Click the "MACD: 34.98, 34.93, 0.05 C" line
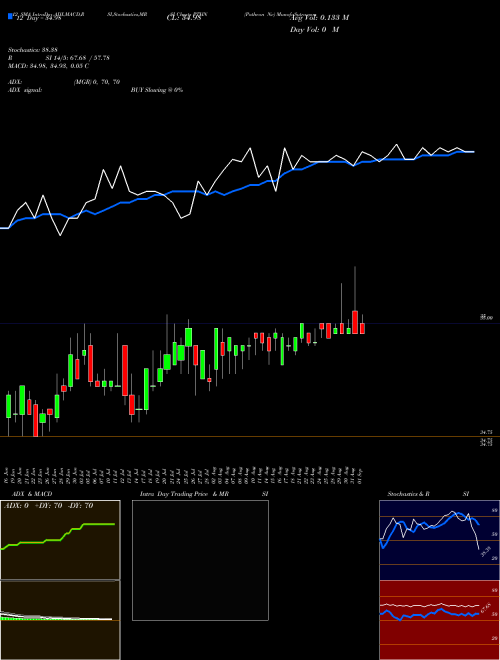The height and width of the screenshot is (660, 500). [x=48, y=66]
